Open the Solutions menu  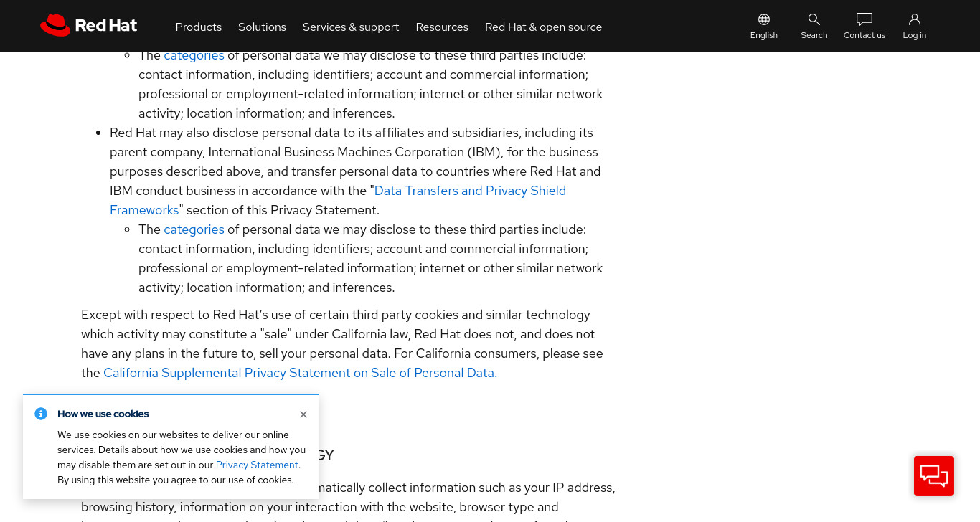pyautogui.click(x=262, y=27)
